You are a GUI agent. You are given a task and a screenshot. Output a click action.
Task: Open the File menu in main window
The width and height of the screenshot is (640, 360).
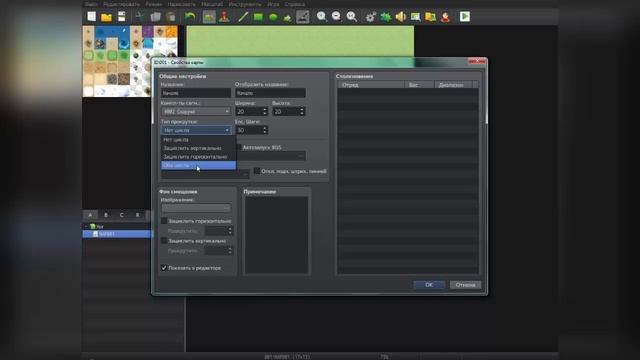click(x=91, y=4)
